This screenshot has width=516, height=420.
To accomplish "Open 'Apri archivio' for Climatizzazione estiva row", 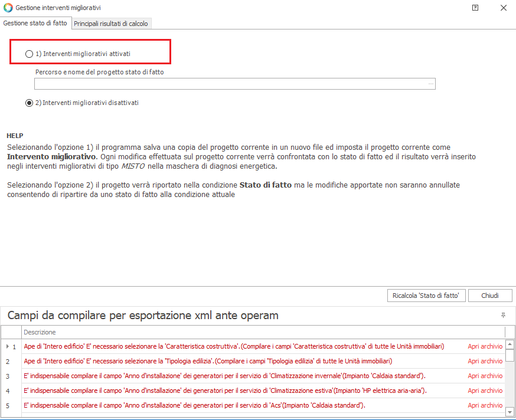I will [x=485, y=391].
